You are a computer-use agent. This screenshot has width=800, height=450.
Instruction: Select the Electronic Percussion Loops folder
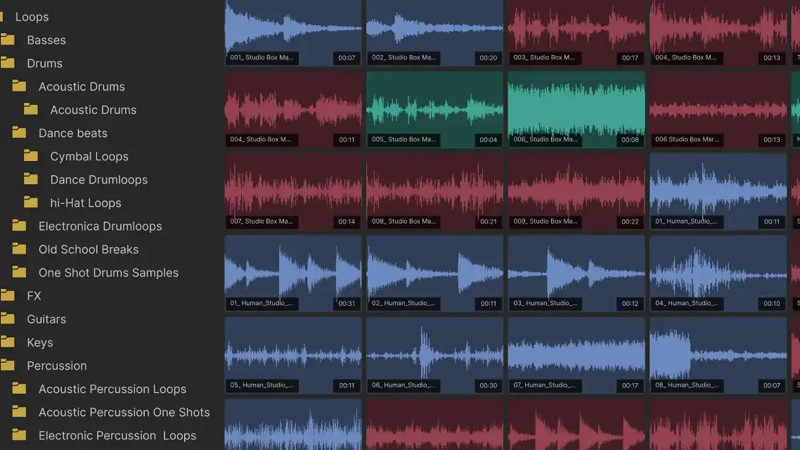click(117, 435)
